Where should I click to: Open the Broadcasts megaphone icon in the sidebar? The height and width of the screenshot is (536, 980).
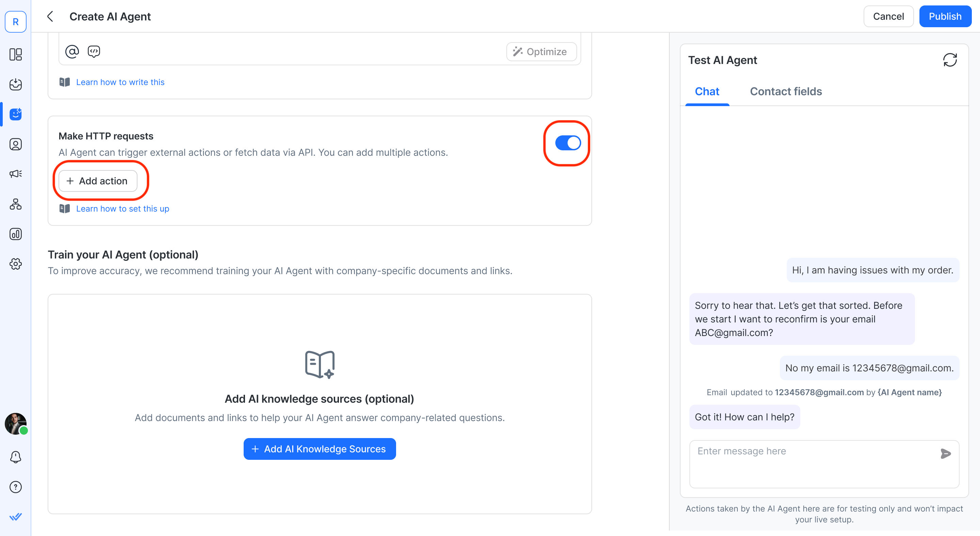(x=16, y=174)
